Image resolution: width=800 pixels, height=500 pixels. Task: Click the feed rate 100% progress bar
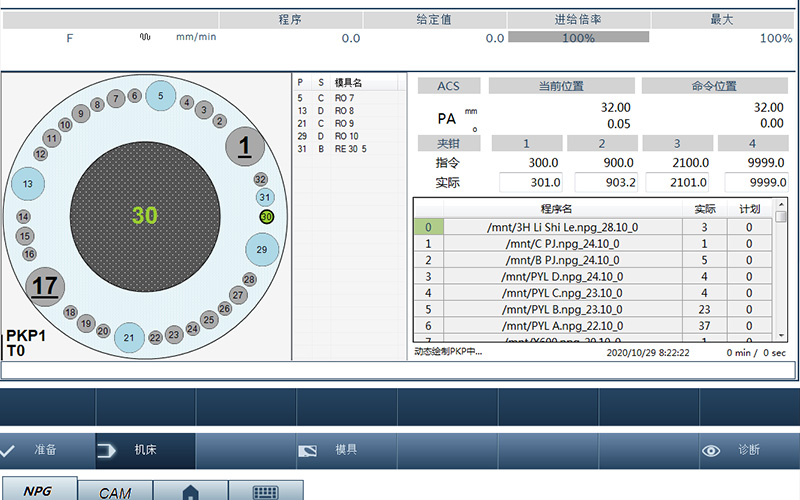pos(577,38)
